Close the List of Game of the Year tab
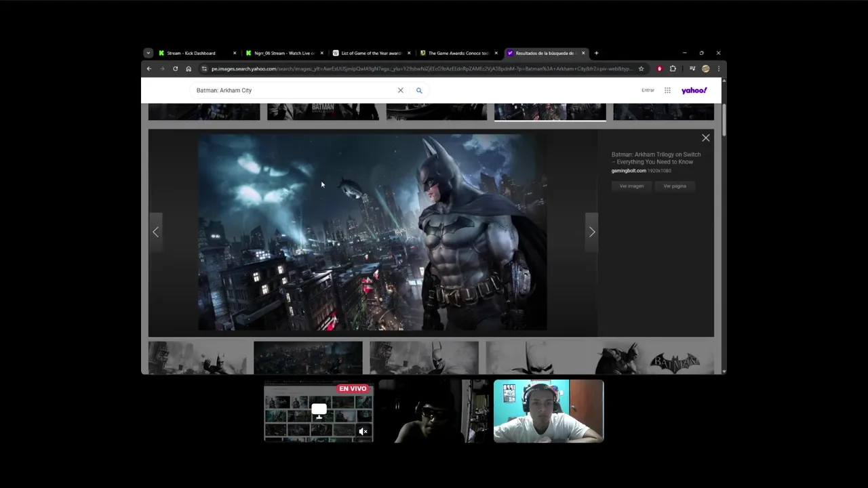The height and width of the screenshot is (488, 868). (408, 53)
